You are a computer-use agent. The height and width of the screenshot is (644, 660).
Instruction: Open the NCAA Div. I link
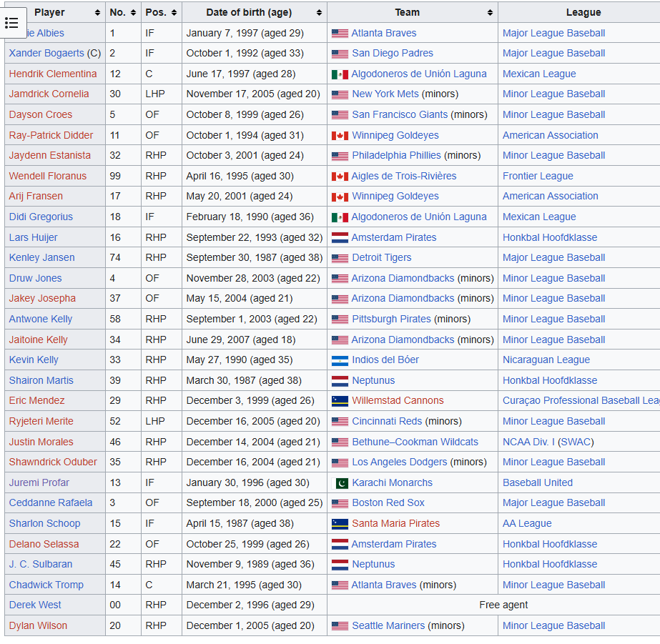click(528, 442)
